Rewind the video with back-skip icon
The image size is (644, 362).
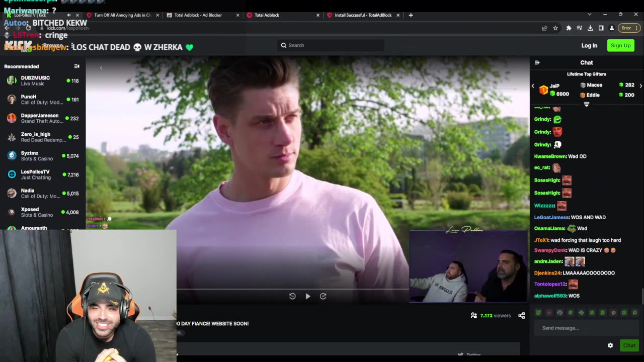tap(292, 296)
